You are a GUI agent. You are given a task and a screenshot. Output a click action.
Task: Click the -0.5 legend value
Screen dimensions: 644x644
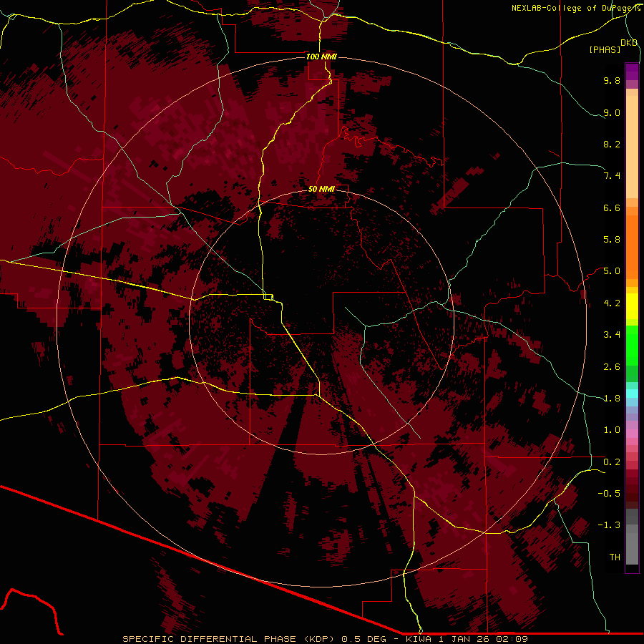609,494
